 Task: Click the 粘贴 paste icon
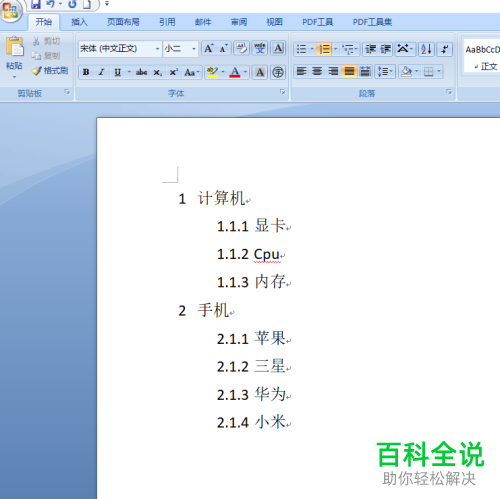point(14,47)
